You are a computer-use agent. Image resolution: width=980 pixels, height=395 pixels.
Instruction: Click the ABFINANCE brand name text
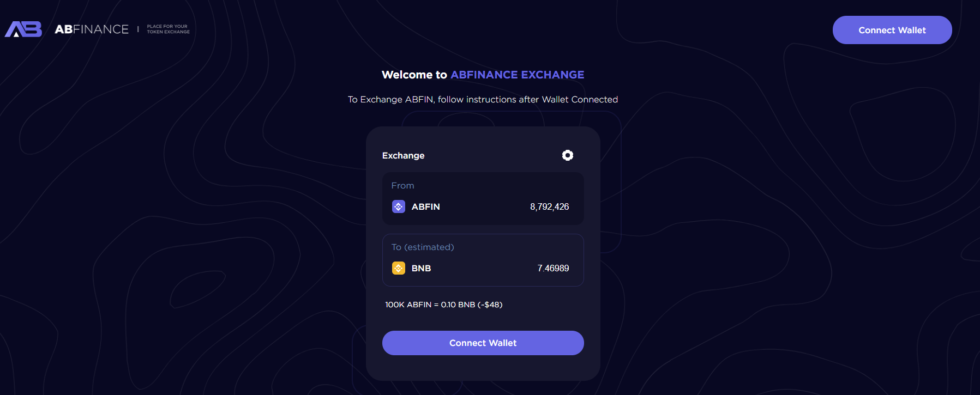[x=92, y=29]
